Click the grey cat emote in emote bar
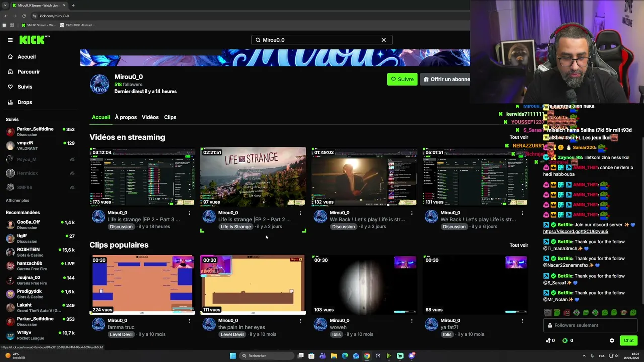Image resolution: width=644 pixels, height=362 pixels. (x=548, y=313)
